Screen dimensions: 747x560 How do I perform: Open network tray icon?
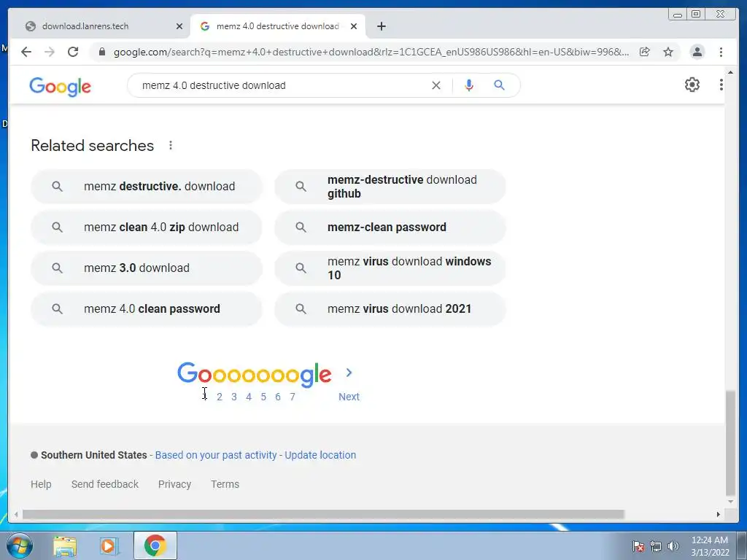[x=656, y=546]
